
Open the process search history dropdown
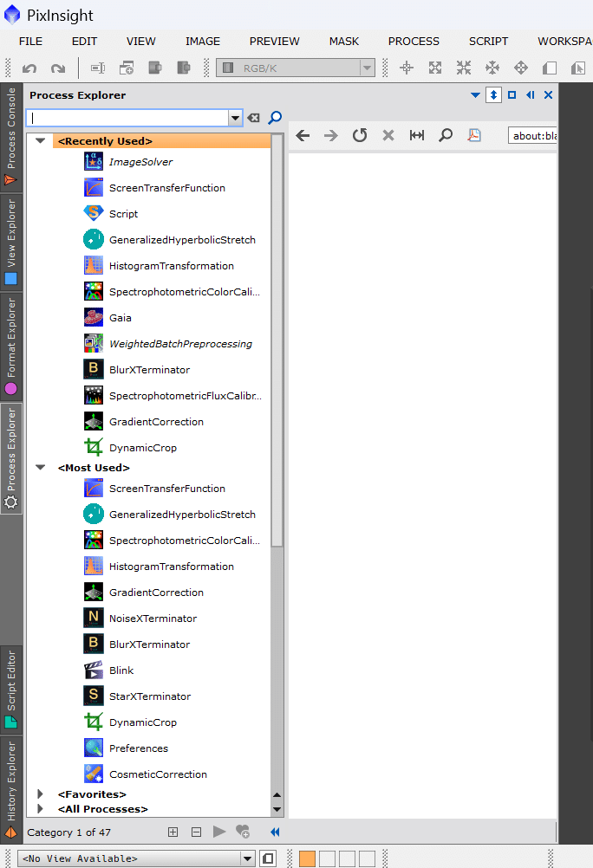click(236, 118)
